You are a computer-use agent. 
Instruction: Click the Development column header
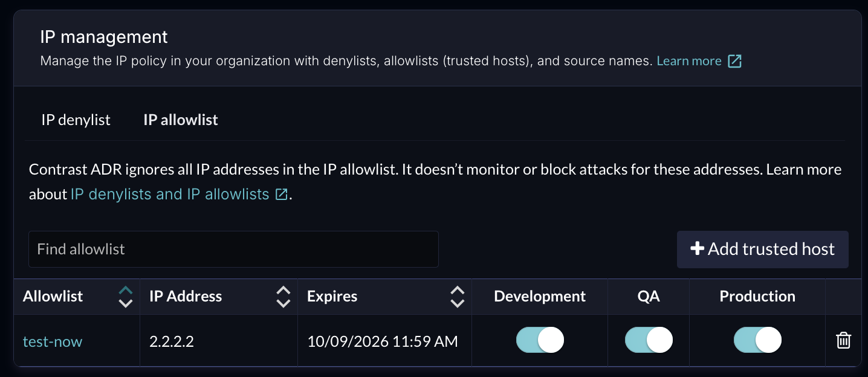point(540,297)
